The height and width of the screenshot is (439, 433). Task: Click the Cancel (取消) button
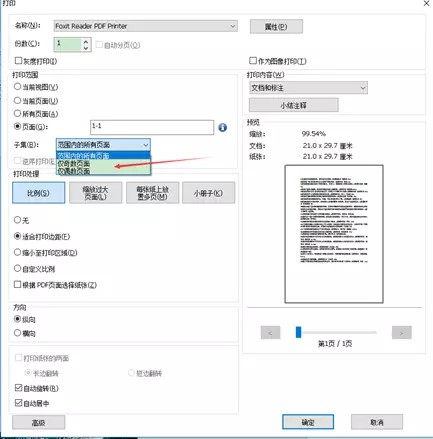pyautogui.click(x=377, y=422)
